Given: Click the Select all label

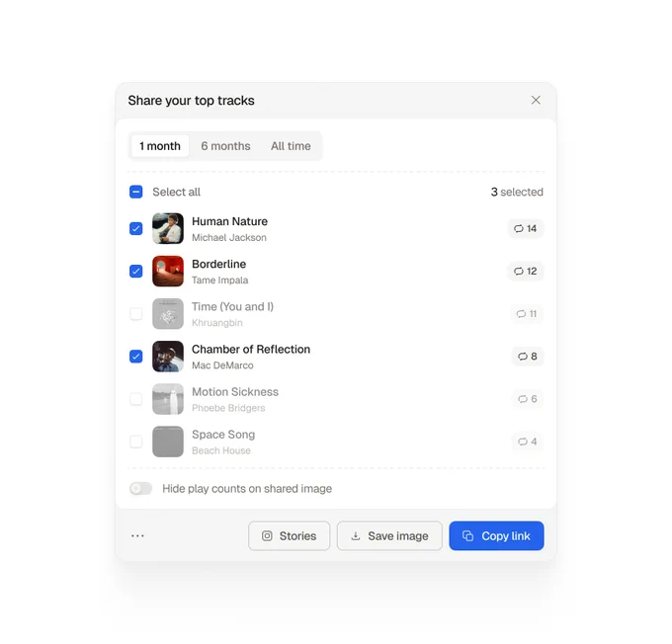Looking at the screenshot, I should [177, 192].
